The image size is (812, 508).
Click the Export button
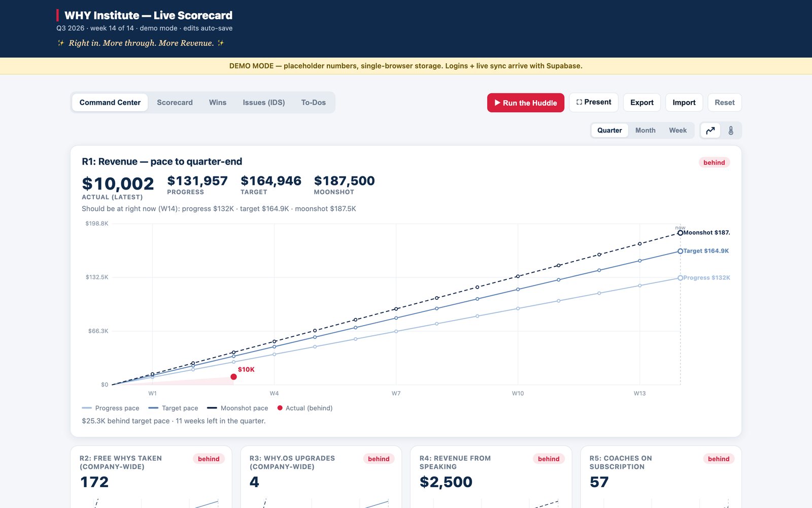coord(642,103)
